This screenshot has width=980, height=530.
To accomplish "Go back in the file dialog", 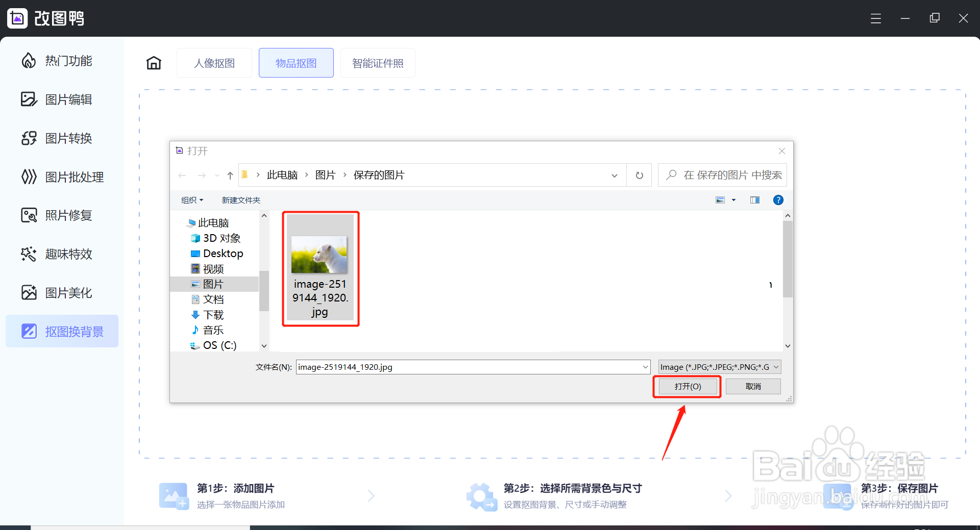I will point(182,175).
